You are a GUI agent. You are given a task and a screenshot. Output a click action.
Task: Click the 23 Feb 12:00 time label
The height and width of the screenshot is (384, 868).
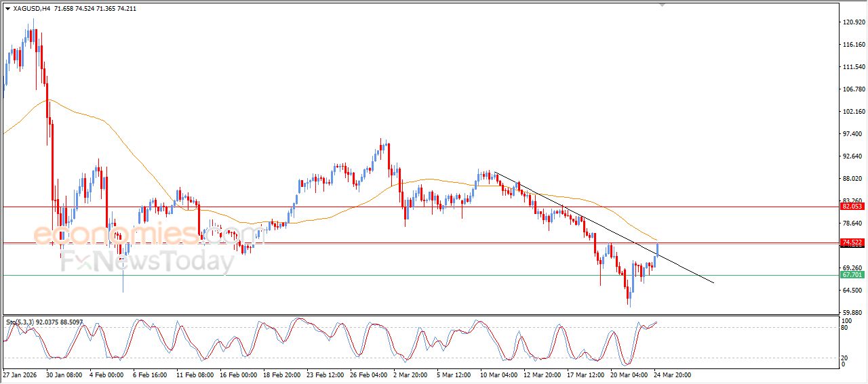(325, 374)
